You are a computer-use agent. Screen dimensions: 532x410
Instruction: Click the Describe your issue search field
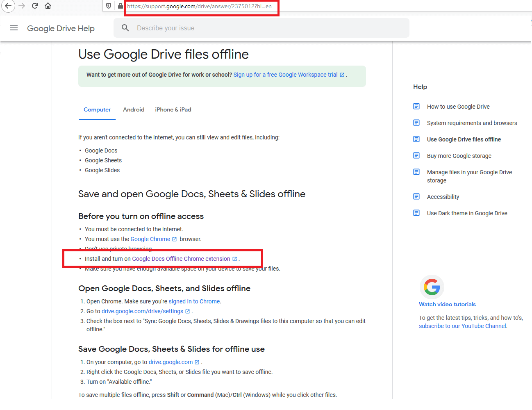point(261,28)
